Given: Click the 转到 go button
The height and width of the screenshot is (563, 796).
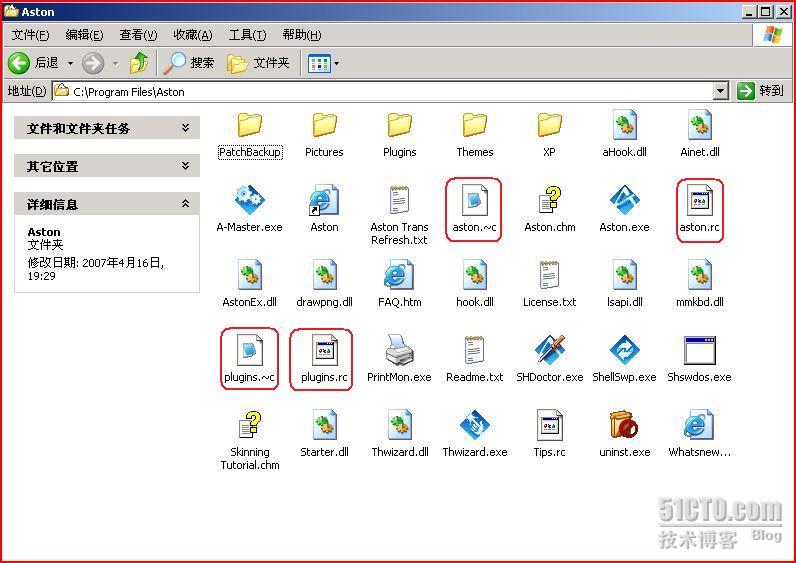Looking at the screenshot, I should [760, 91].
